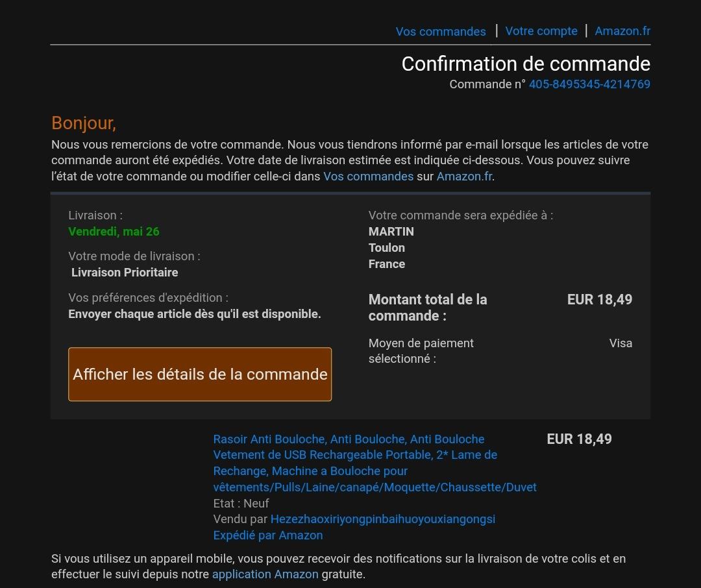Image resolution: width=701 pixels, height=588 pixels.
Task: Select the Confirmation de commande heading
Action: pos(526,64)
